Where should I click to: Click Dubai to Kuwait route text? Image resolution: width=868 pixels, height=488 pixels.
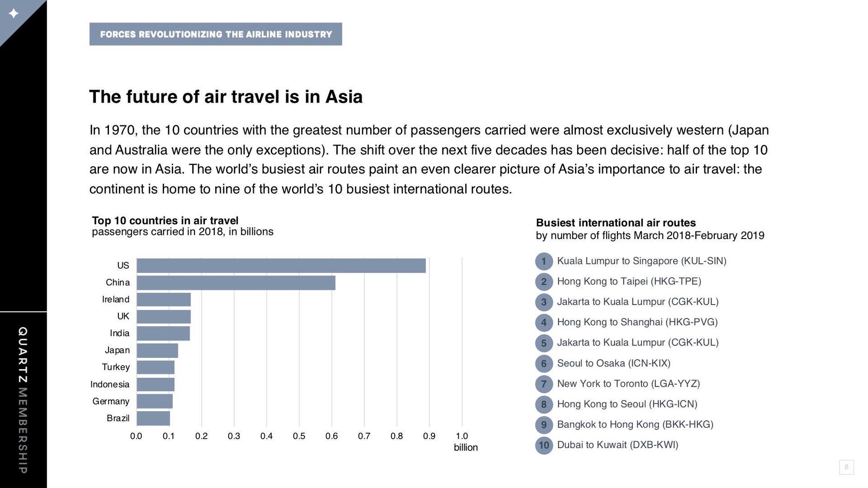coord(618,445)
